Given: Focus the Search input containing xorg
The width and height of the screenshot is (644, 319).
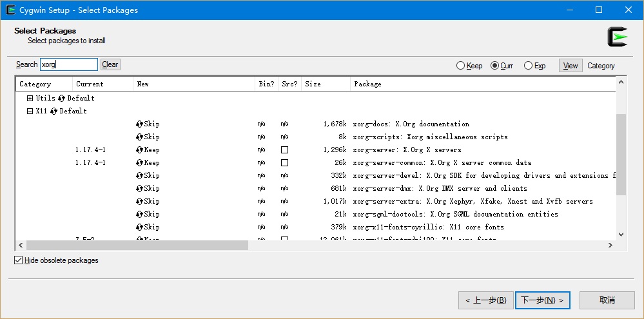Looking at the screenshot, I should click(68, 64).
